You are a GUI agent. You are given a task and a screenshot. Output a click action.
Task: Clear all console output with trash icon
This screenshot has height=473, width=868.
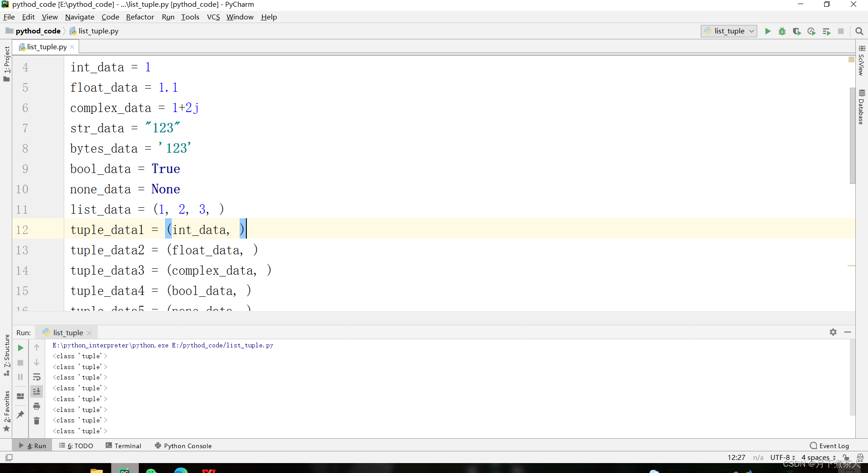(x=37, y=421)
